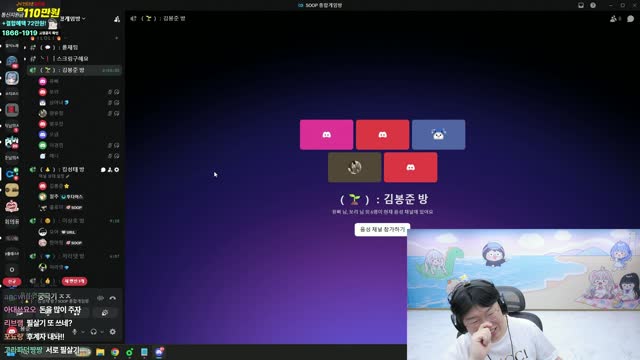Disconnect from voice with hang-up icon
Viewport: 640px width, 360px height.
click(113, 298)
